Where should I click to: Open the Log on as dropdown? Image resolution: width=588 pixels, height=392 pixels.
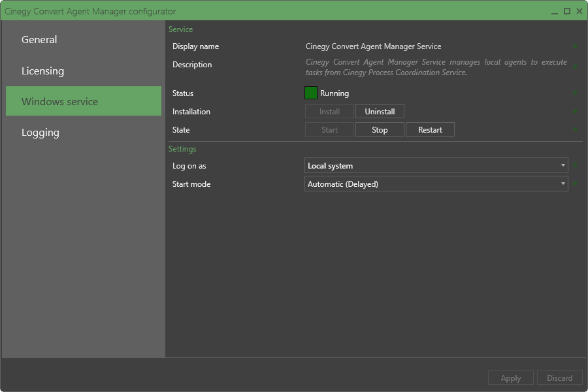coord(436,165)
